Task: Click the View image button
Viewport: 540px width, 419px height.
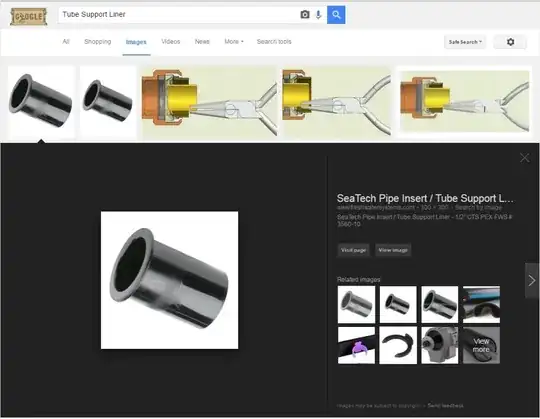Action: [x=393, y=250]
